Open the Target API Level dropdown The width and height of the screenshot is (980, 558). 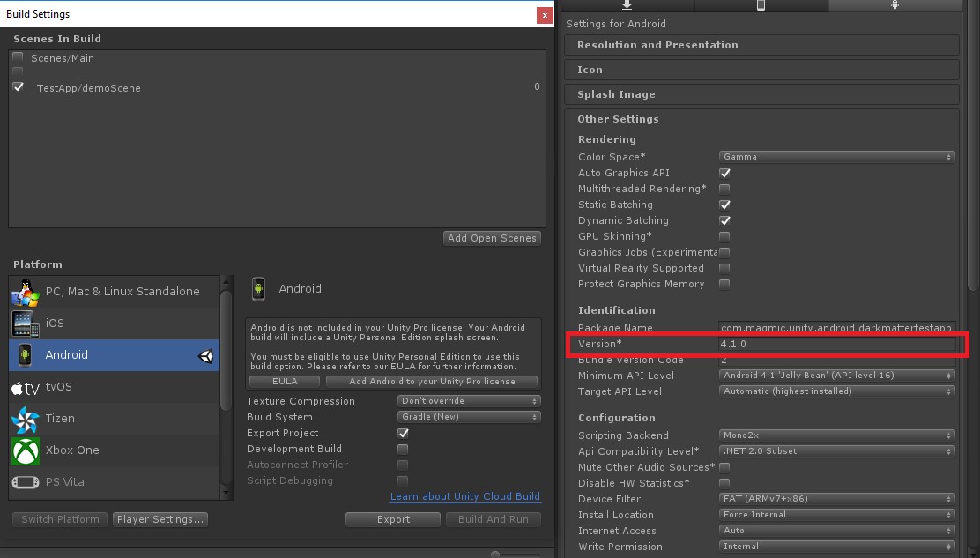(x=837, y=391)
